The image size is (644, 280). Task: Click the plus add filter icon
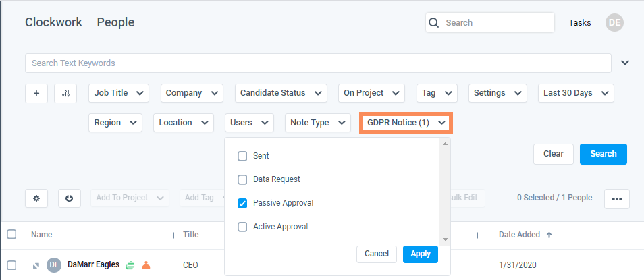point(36,93)
